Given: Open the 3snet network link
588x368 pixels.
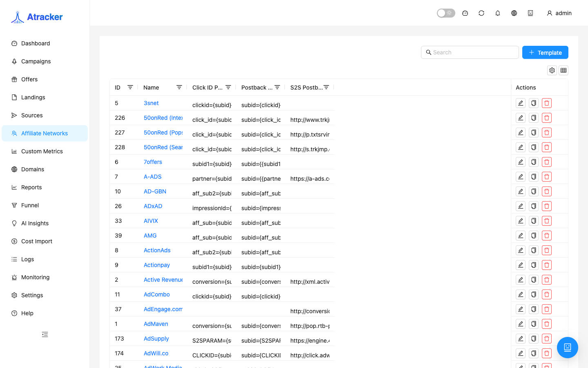Looking at the screenshot, I should point(151,103).
